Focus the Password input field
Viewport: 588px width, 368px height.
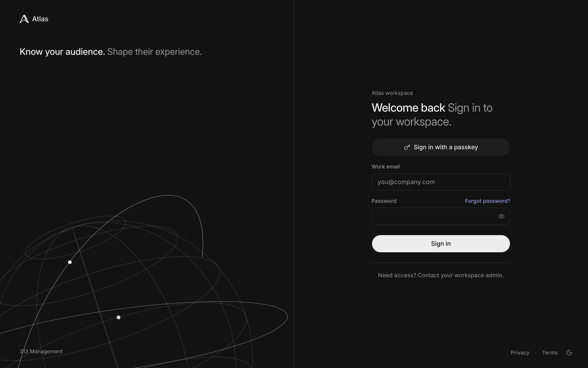pyautogui.click(x=441, y=216)
